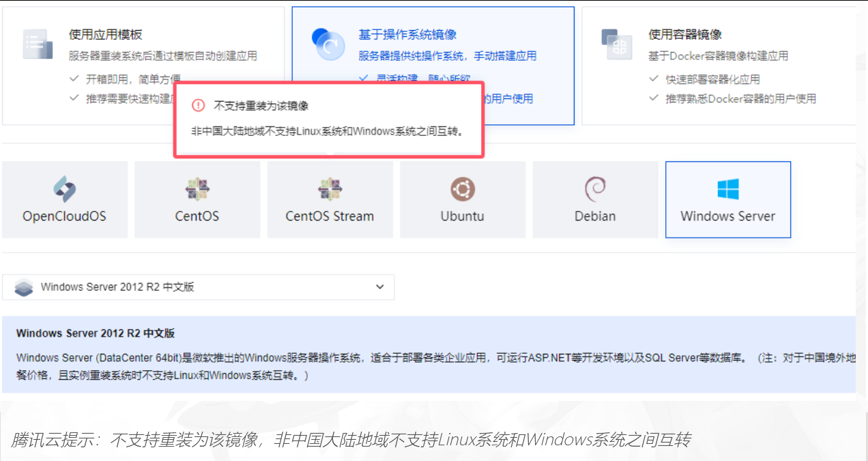Click the 快速部署容器化应用 checkmark line
868x461 pixels.
[x=704, y=79]
